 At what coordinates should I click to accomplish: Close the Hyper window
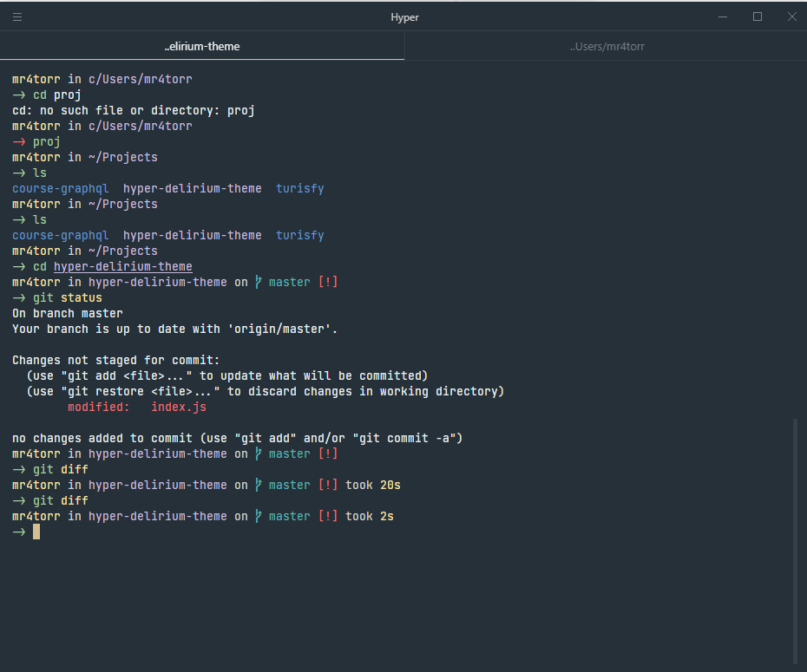click(792, 17)
